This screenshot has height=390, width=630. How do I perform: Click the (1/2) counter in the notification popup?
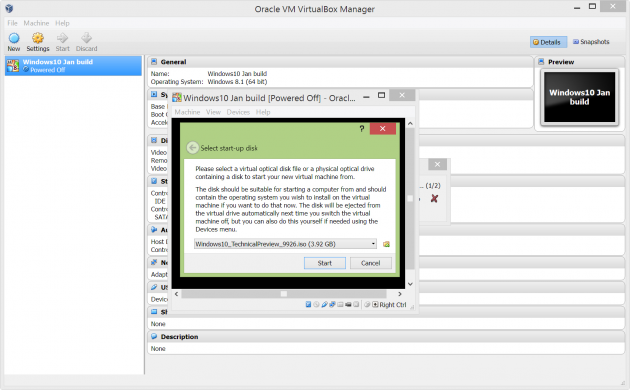tap(433, 186)
